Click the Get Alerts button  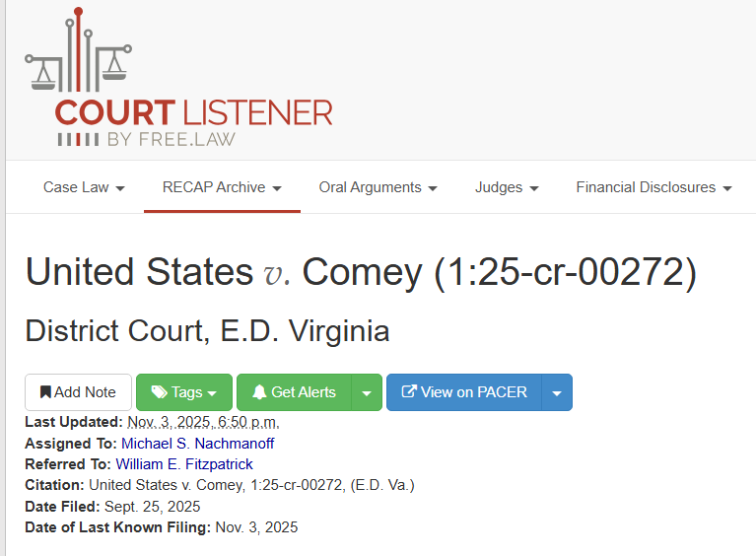click(294, 392)
